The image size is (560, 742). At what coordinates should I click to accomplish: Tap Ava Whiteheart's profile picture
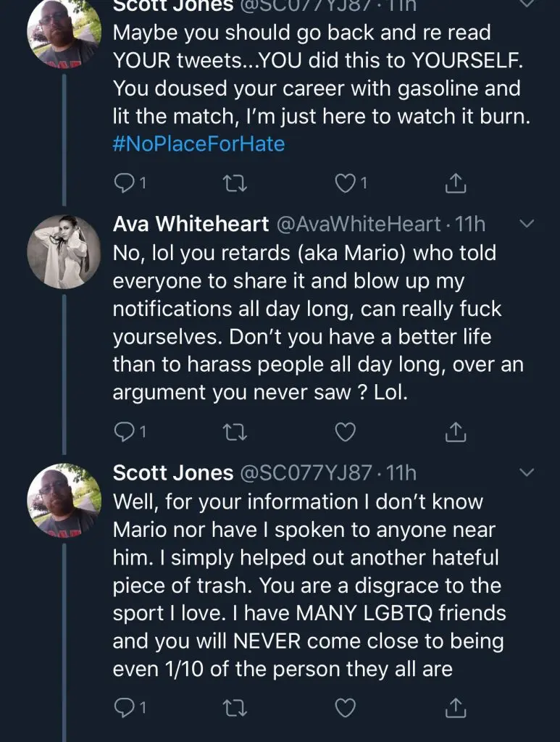(x=63, y=250)
